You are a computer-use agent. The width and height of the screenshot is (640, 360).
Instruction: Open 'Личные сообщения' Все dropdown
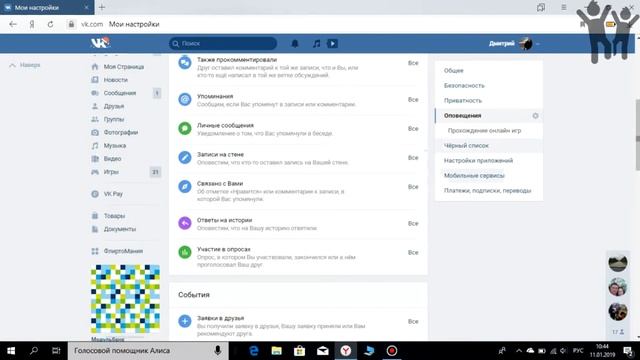[x=413, y=128]
